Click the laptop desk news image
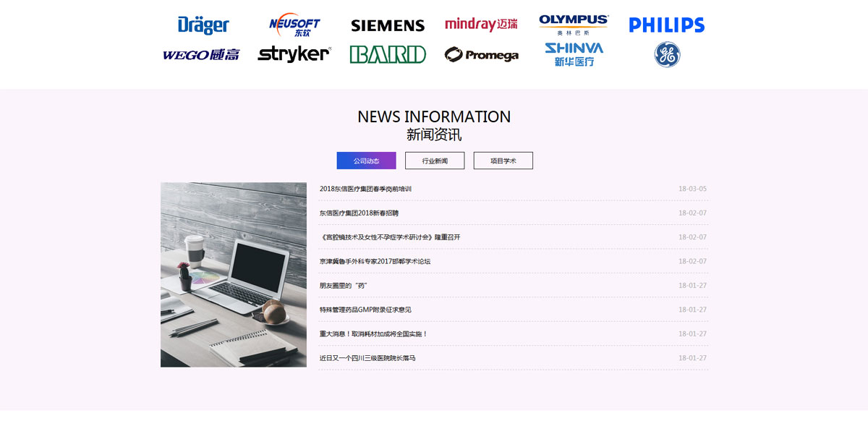The height and width of the screenshot is (421, 868). [x=234, y=275]
